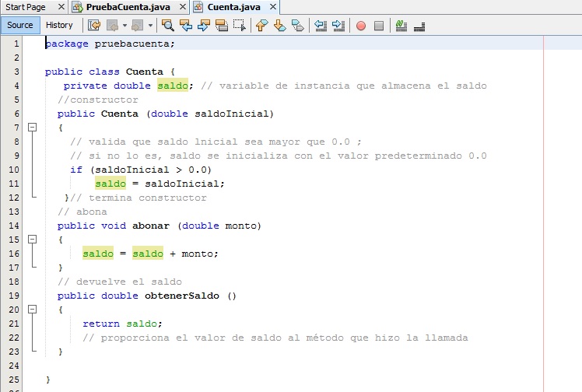Open the Back navigation dropdown arrow
The image size is (582, 392).
pos(124,25)
